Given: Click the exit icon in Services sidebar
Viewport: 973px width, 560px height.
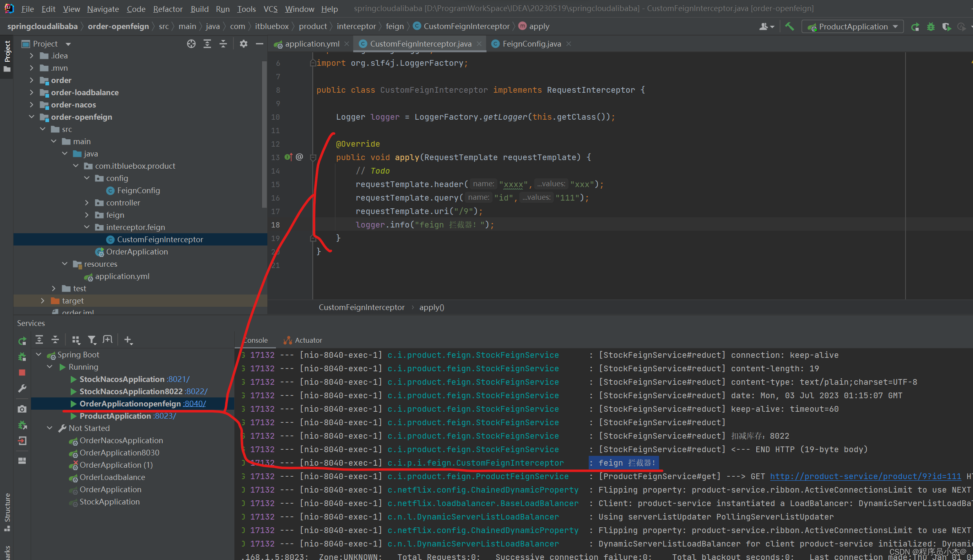Looking at the screenshot, I should coord(22,441).
